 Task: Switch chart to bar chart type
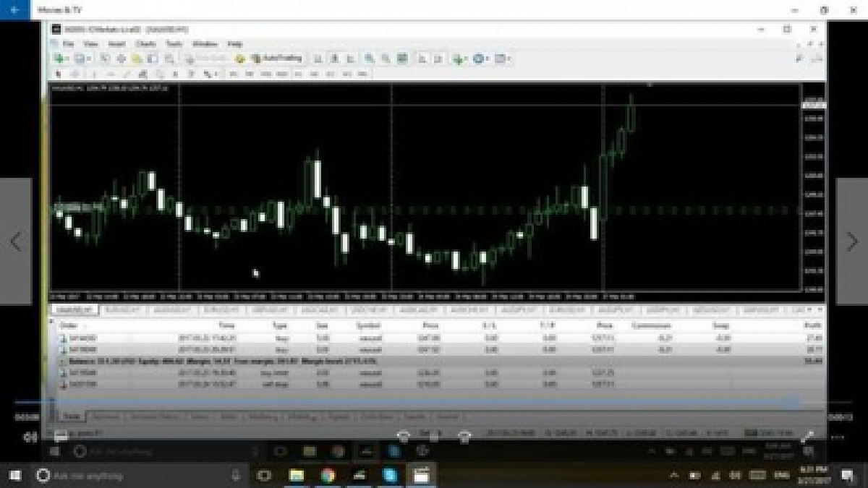[x=319, y=58]
